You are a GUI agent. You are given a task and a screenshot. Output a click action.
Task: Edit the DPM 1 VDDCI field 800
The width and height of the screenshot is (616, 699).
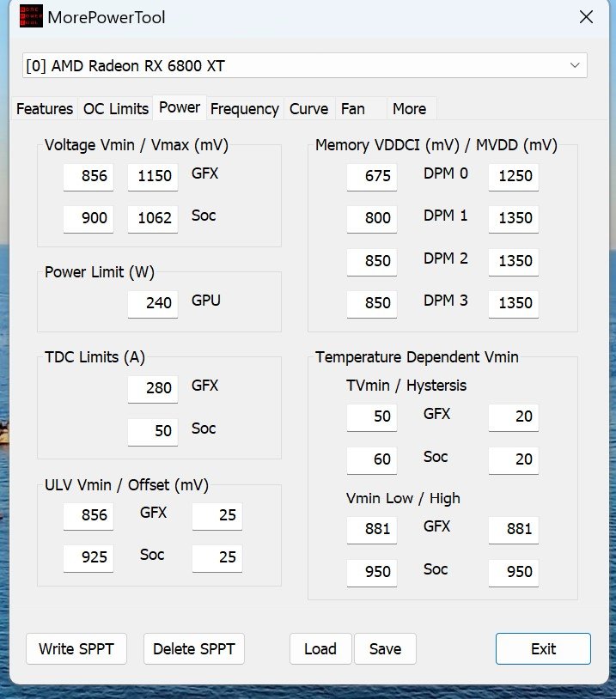click(371, 218)
